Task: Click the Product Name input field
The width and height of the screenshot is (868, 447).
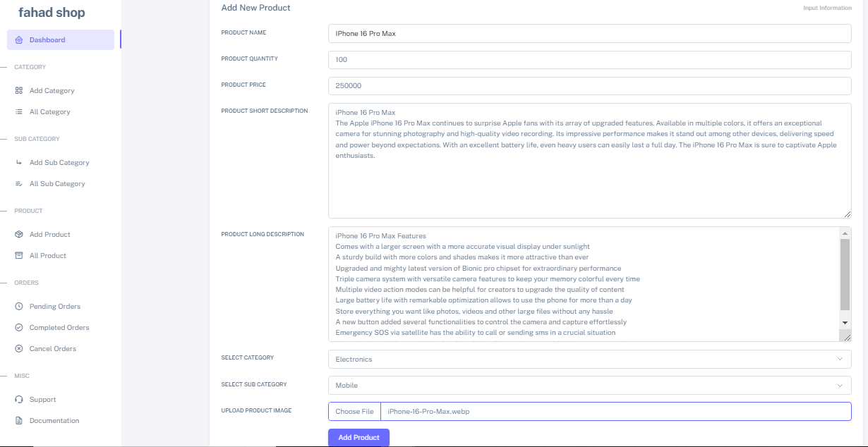Action: [x=590, y=34]
